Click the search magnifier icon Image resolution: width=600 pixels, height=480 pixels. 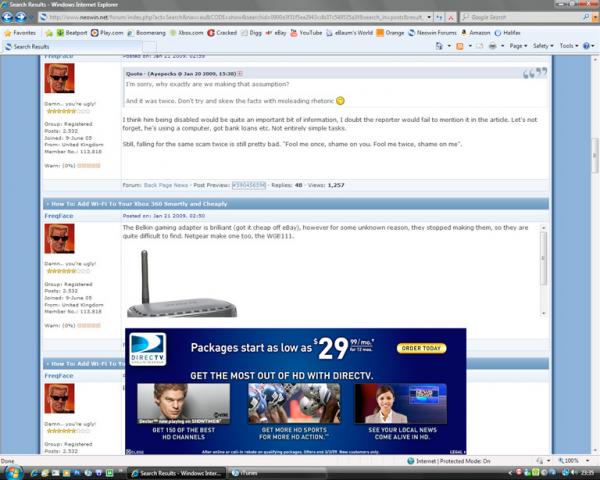tap(586, 17)
